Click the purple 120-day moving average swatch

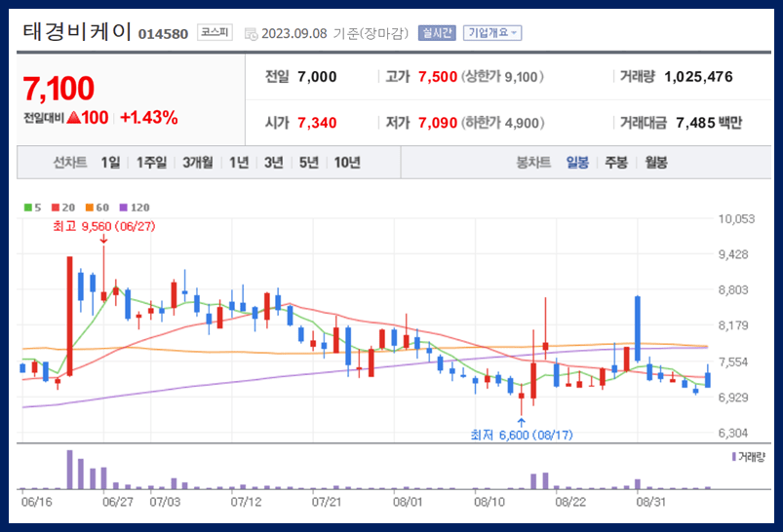pyautogui.click(x=123, y=208)
